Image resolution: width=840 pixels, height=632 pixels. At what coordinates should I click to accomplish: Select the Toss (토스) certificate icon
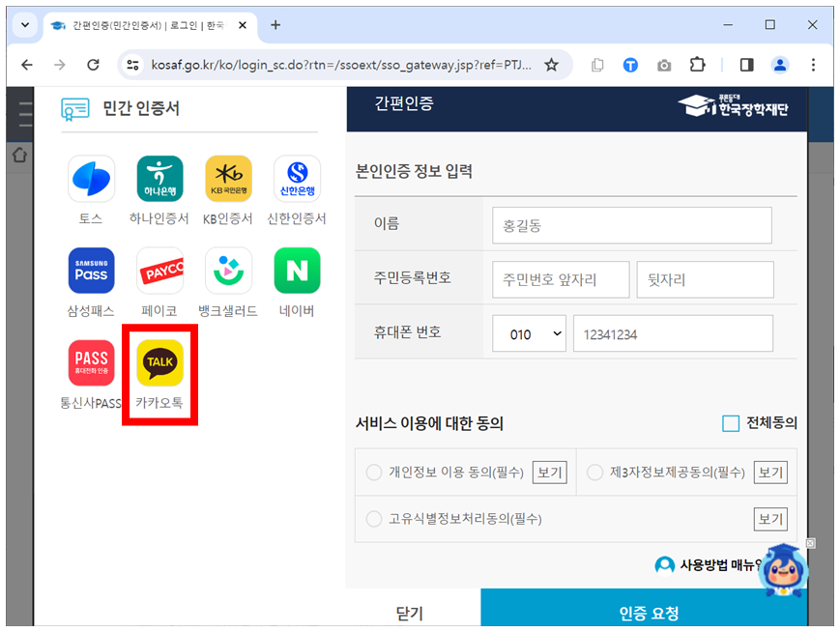point(91,179)
